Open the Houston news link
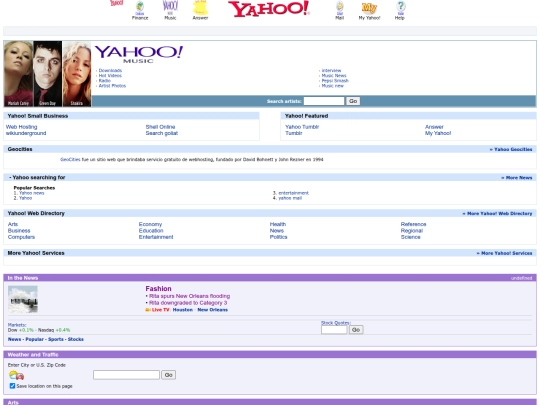This screenshot has height=405, width=540. [183, 310]
